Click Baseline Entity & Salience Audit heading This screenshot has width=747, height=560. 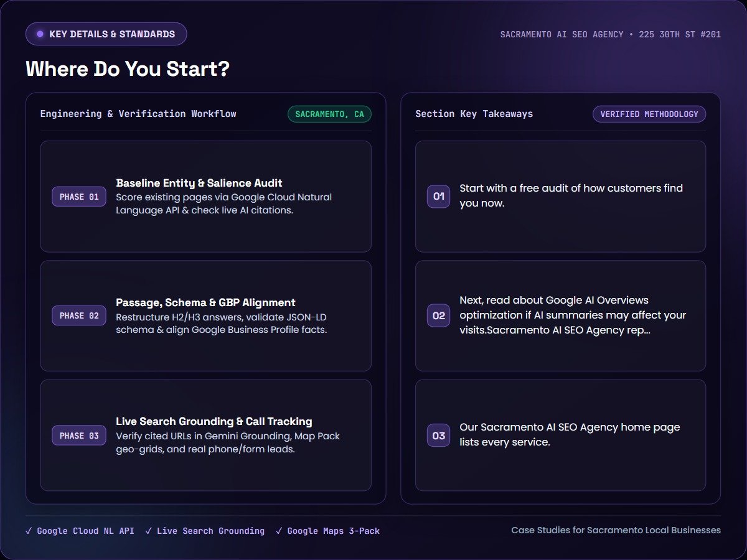pos(199,183)
